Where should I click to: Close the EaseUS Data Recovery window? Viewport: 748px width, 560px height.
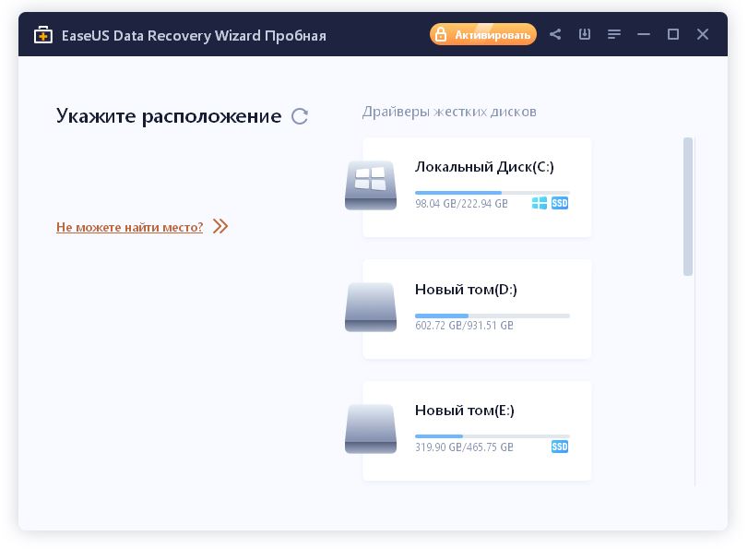click(x=703, y=34)
